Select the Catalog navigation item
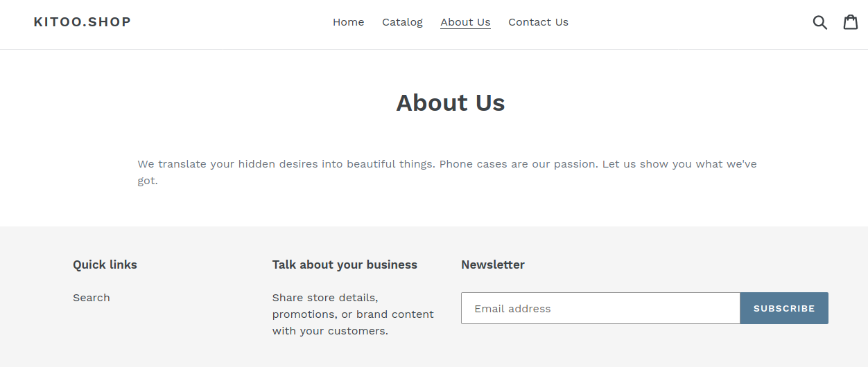The image size is (868, 367). click(x=402, y=22)
